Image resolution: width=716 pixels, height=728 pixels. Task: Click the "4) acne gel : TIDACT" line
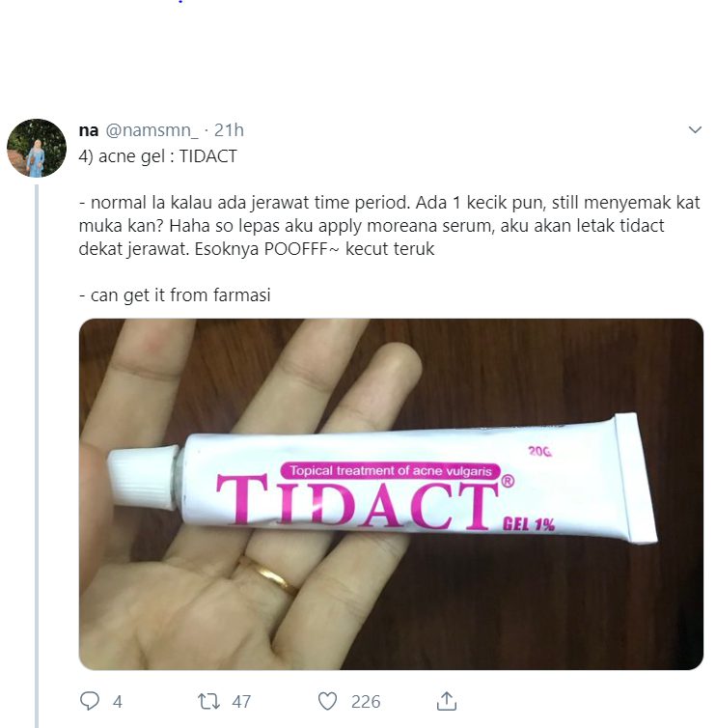[158, 155]
